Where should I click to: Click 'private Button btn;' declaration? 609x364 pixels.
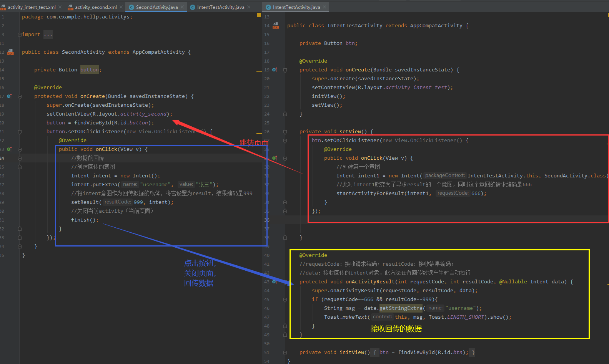click(x=329, y=43)
